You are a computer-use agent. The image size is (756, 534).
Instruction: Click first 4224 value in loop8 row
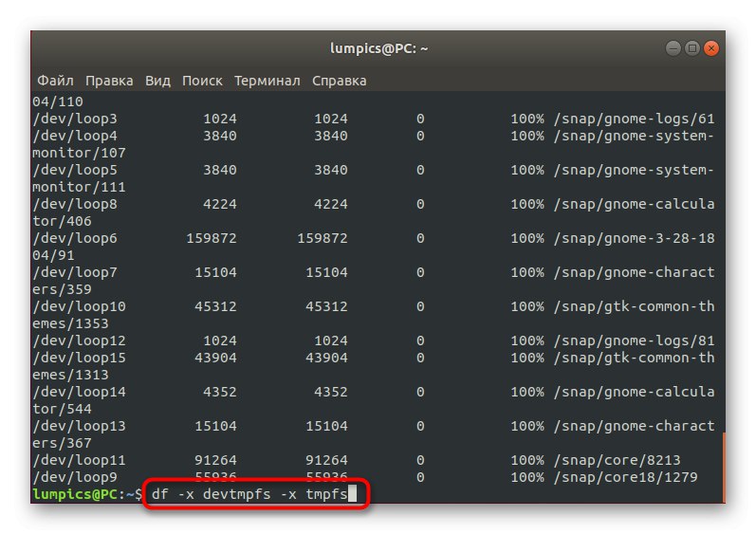[x=220, y=204]
